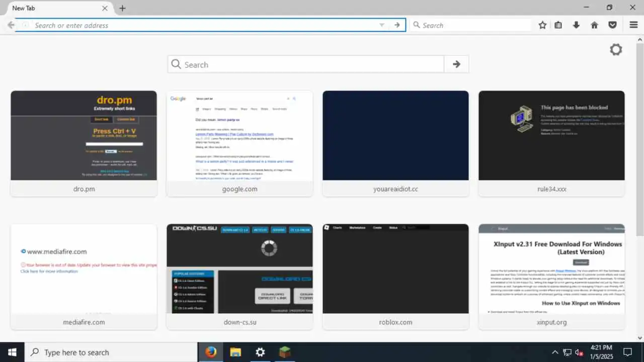Open the clock showing 4:21 PM
The width and height of the screenshot is (644, 362).
[x=601, y=352]
